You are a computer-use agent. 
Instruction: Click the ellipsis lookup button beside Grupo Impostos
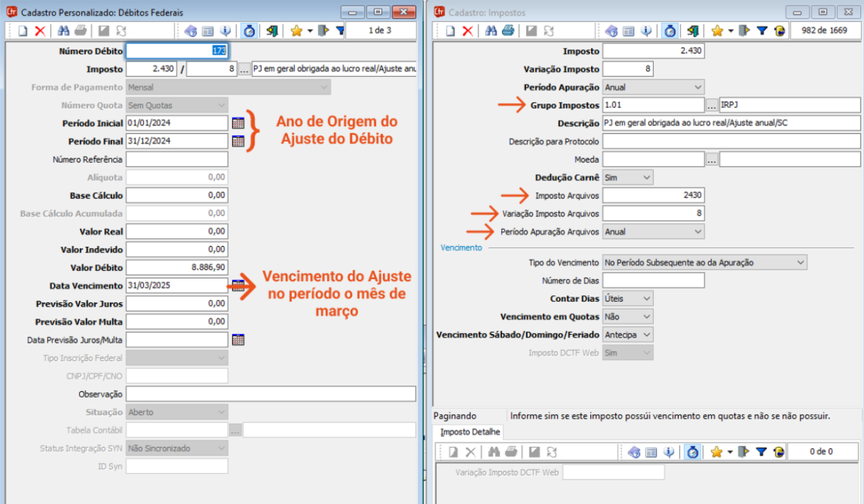point(712,106)
